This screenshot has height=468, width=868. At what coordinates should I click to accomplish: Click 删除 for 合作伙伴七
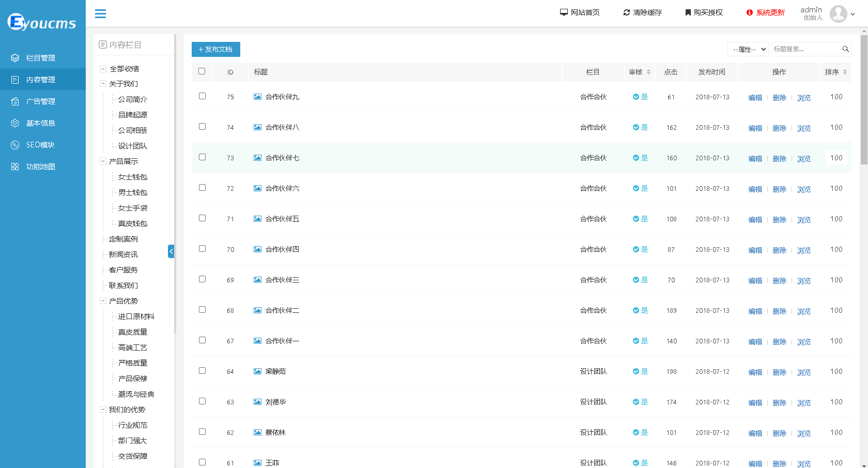click(x=780, y=159)
